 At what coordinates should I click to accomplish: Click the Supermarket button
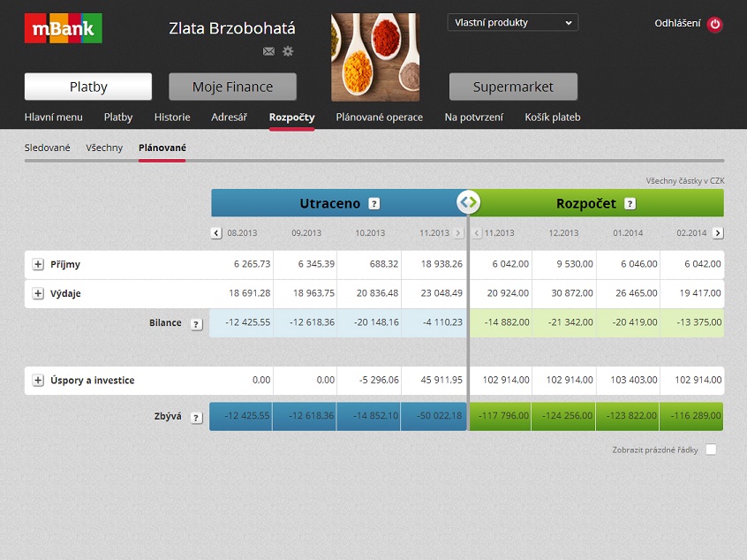pos(513,87)
